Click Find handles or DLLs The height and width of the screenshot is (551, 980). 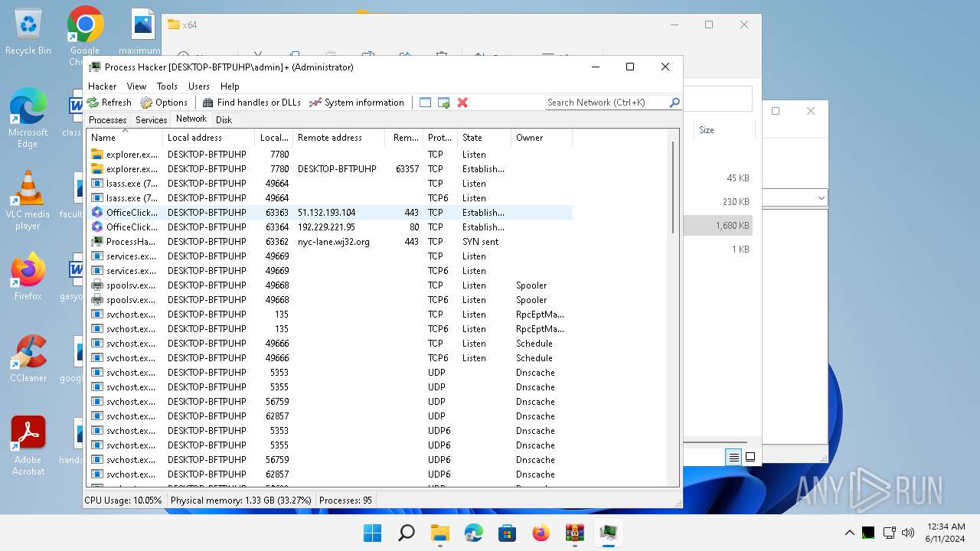pyautogui.click(x=251, y=103)
